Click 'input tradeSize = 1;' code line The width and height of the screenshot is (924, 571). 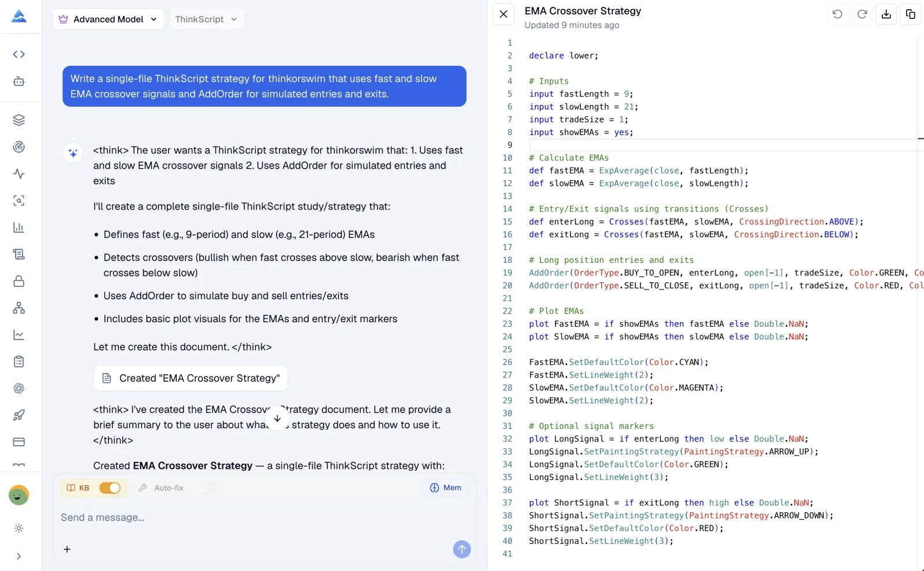pos(579,120)
